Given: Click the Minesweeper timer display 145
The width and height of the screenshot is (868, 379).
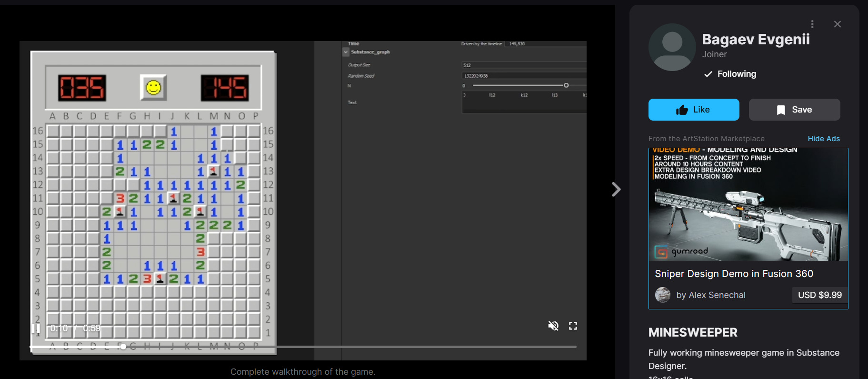Looking at the screenshot, I should tap(225, 88).
